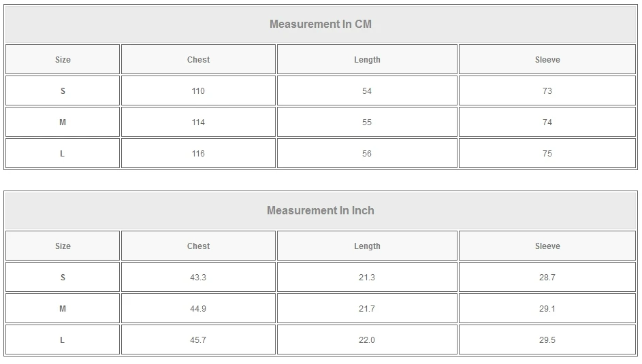Image resolution: width=642 pixels, height=364 pixels.
Task: Select the sleeve value 74 cell
Action: 547,122
